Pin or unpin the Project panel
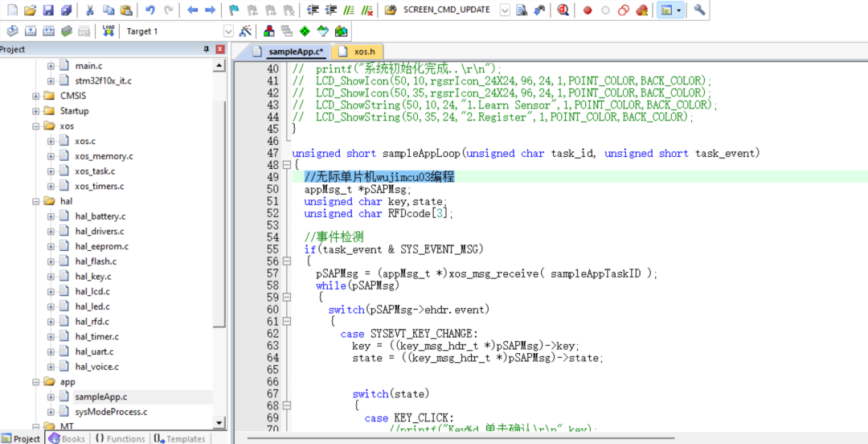The image size is (868, 444). pyautogui.click(x=207, y=49)
